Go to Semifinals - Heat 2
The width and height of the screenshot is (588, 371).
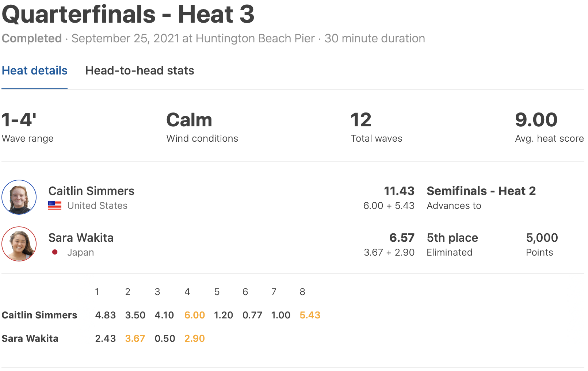[481, 191]
